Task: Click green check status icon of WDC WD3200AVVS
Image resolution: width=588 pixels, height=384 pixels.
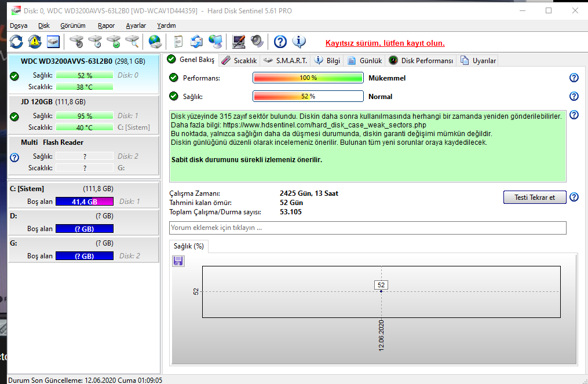Action: click(14, 76)
